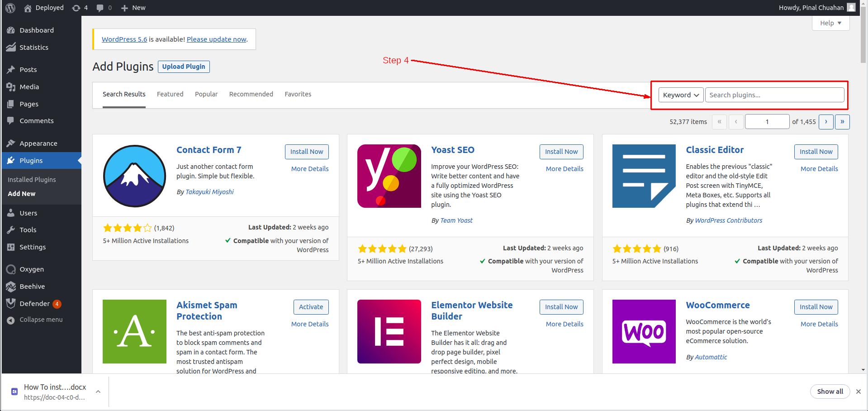Open the Keyword search type dropdown
The image size is (868, 411).
pyautogui.click(x=681, y=95)
